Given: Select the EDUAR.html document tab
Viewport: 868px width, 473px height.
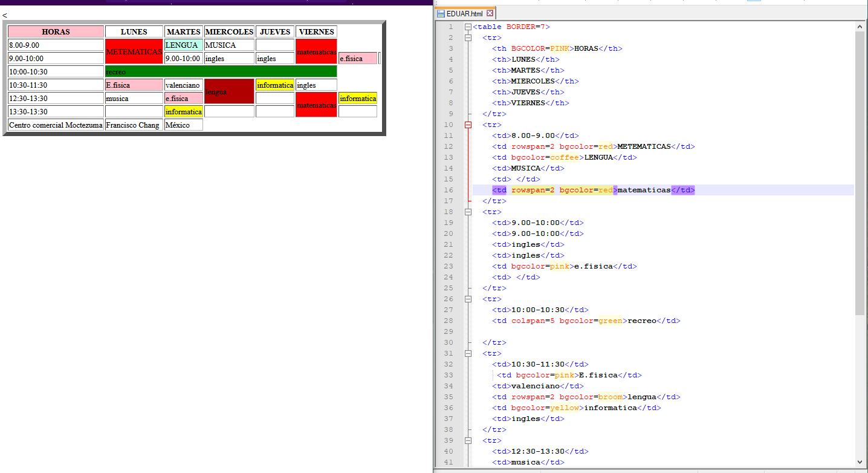Looking at the screenshot, I should coord(465,13).
